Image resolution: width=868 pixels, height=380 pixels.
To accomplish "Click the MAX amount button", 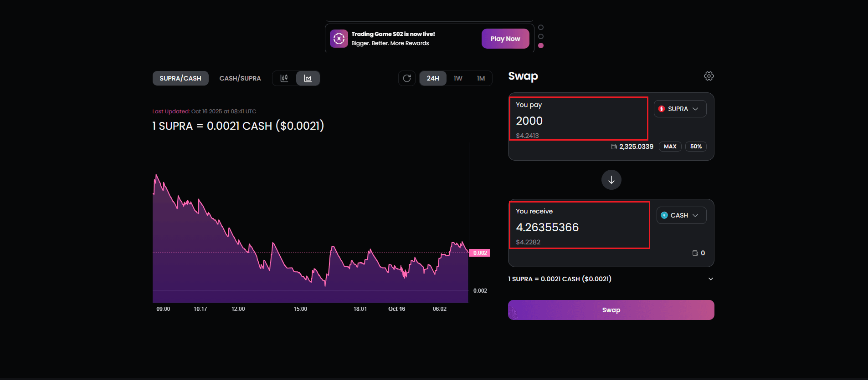I will (x=670, y=147).
